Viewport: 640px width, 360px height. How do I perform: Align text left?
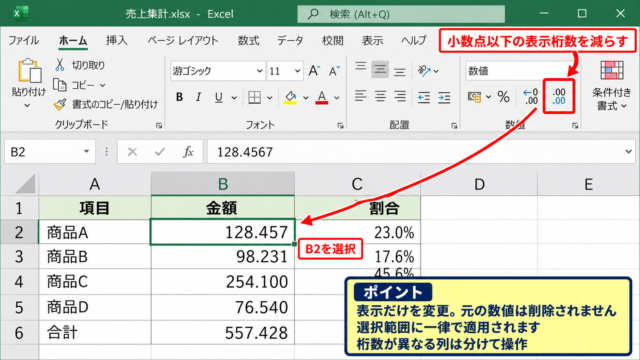point(360,97)
